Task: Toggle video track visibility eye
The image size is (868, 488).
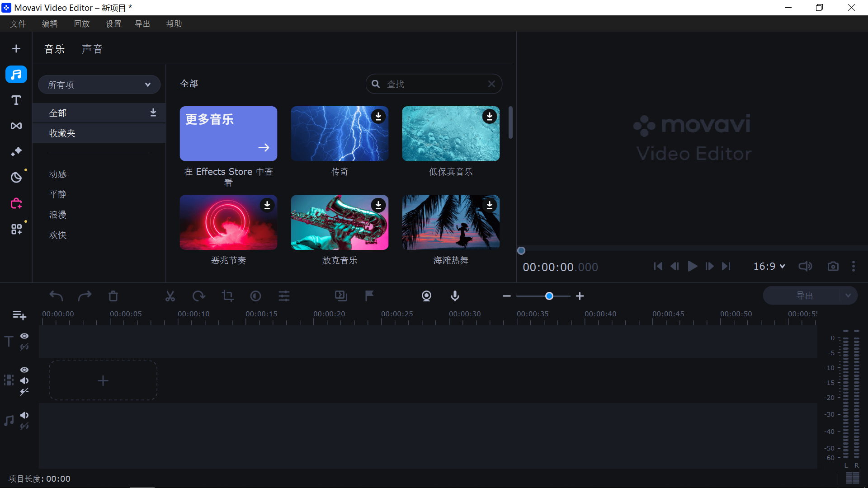Action: pos(24,370)
